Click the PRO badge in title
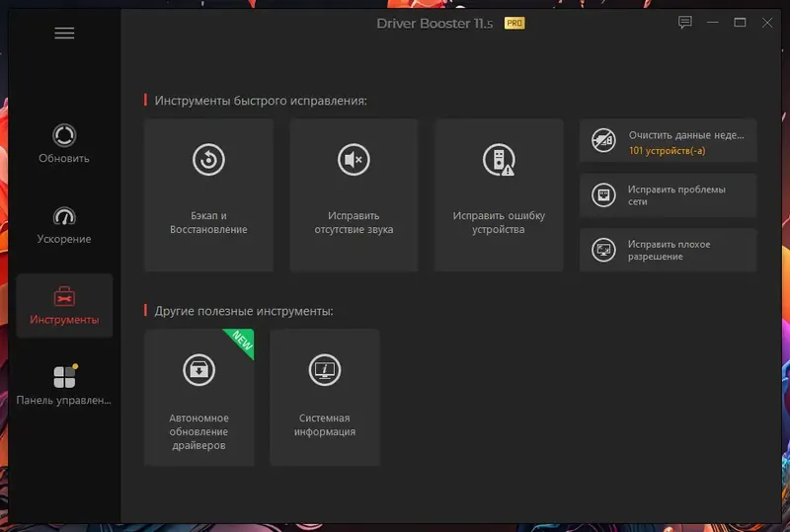 pyautogui.click(x=514, y=23)
